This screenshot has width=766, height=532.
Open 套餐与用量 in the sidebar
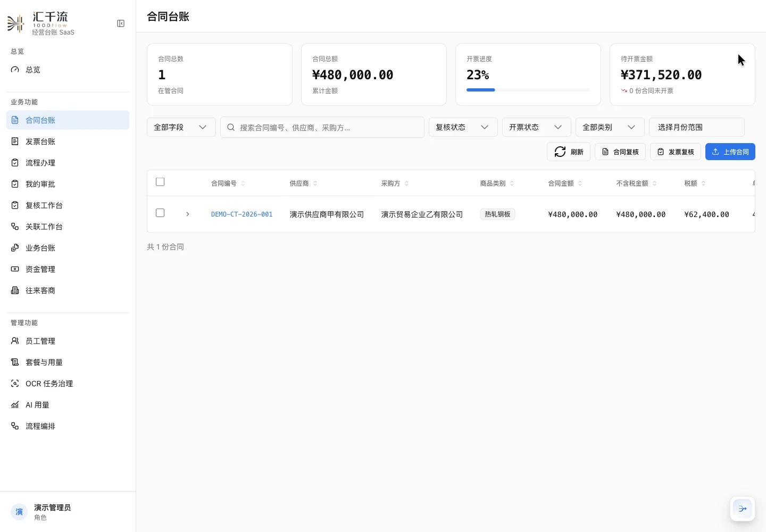pyautogui.click(x=68, y=362)
